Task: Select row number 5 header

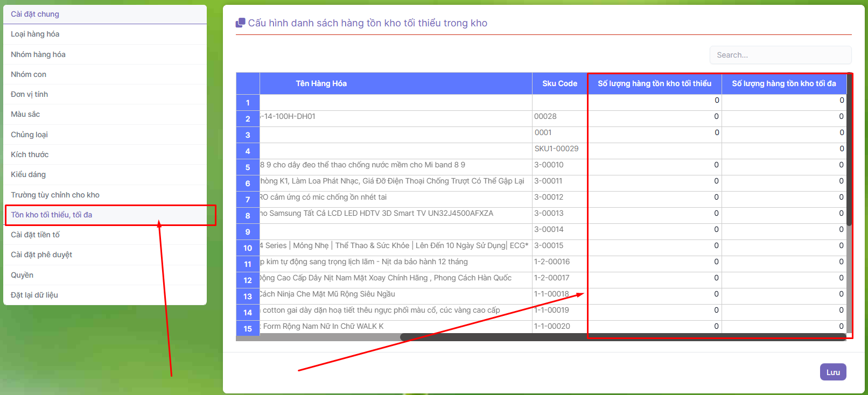Action: pyautogui.click(x=248, y=167)
